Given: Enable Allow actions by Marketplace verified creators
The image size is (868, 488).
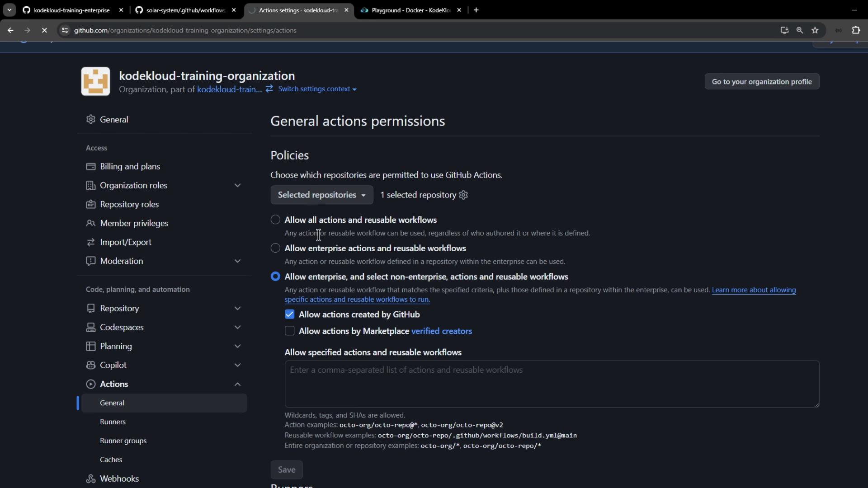Looking at the screenshot, I should click(x=290, y=331).
